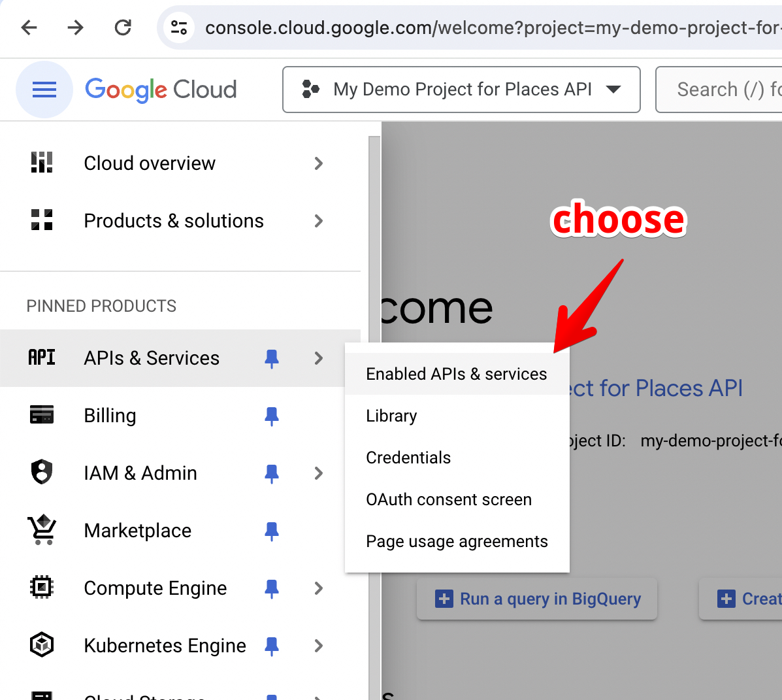This screenshot has width=782, height=700.
Task: Unpin Billing from pinned products
Action: point(272,416)
